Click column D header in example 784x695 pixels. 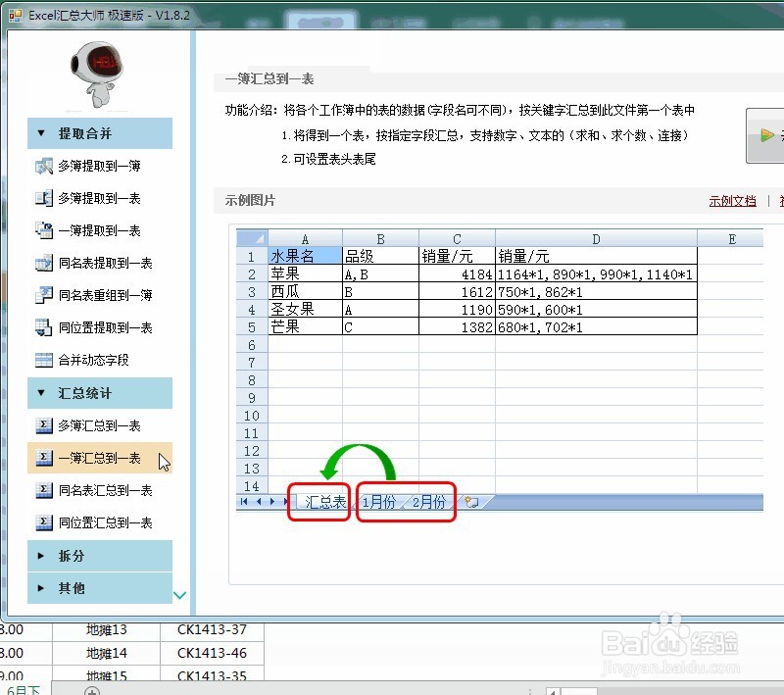596,239
